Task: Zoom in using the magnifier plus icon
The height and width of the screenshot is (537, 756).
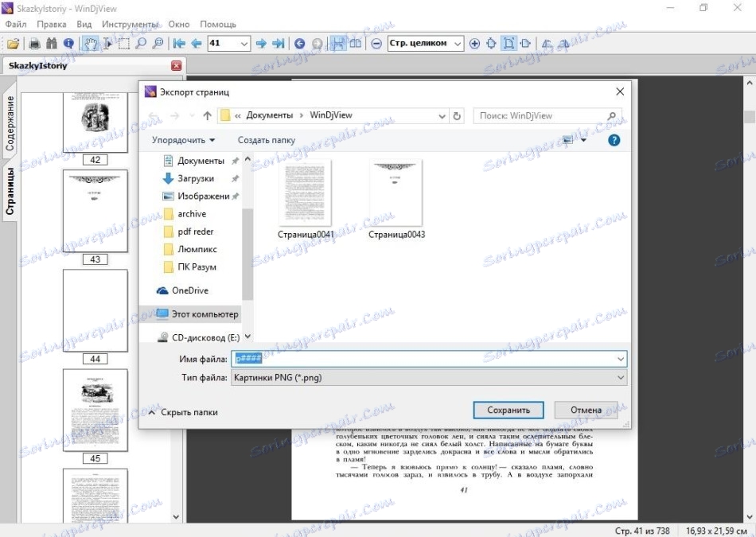Action: [475, 44]
